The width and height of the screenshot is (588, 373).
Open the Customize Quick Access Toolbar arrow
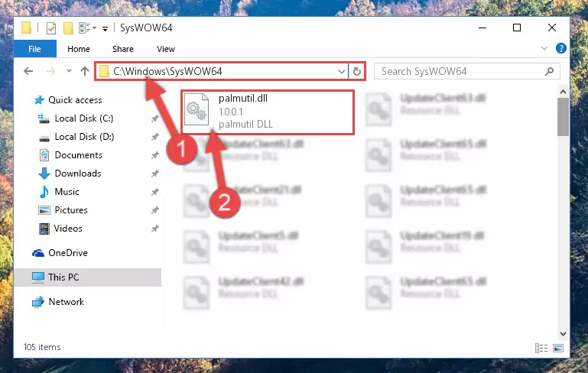[105, 28]
